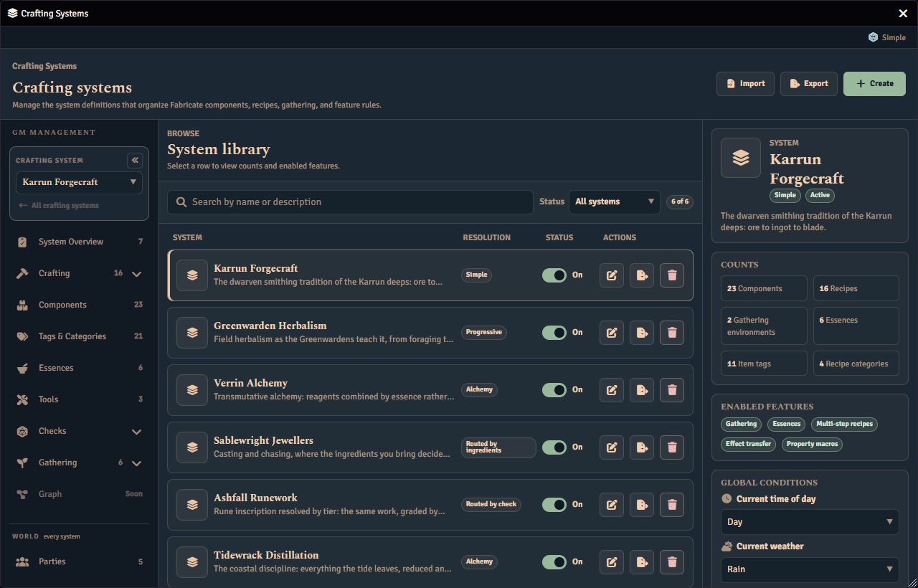This screenshot has width=918, height=588.
Task: Open Parties in sidebar
Action: (x=79, y=562)
